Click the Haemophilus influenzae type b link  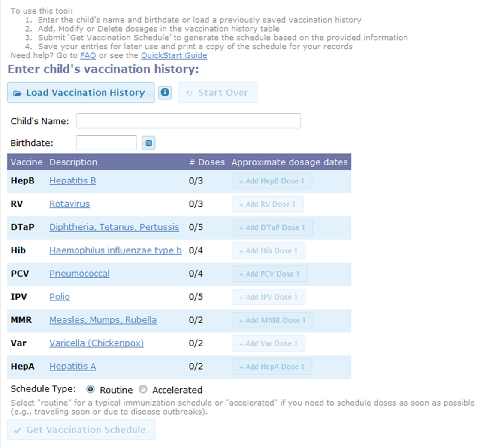pos(115,250)
